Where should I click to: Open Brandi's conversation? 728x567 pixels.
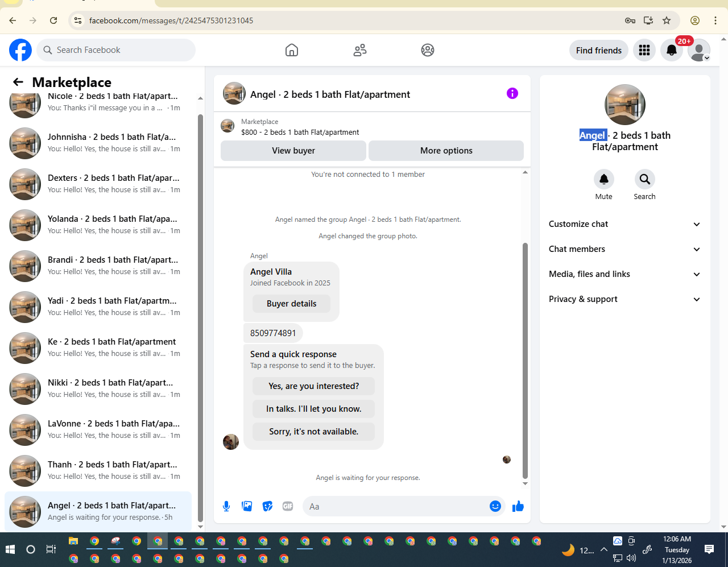98,266
